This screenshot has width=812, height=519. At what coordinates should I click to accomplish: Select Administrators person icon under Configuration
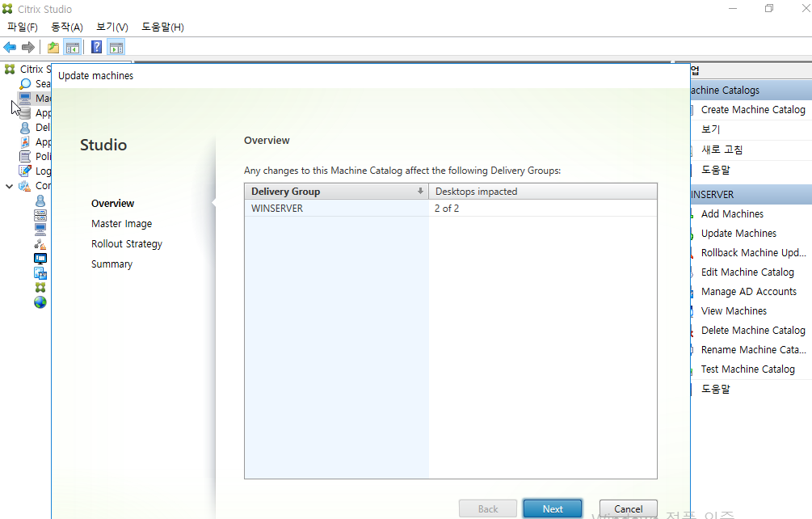[40, 200]
